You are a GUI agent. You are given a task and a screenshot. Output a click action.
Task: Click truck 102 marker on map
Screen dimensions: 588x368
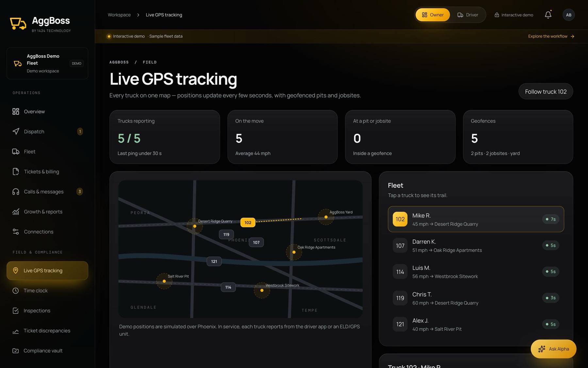tap(248, 222)
